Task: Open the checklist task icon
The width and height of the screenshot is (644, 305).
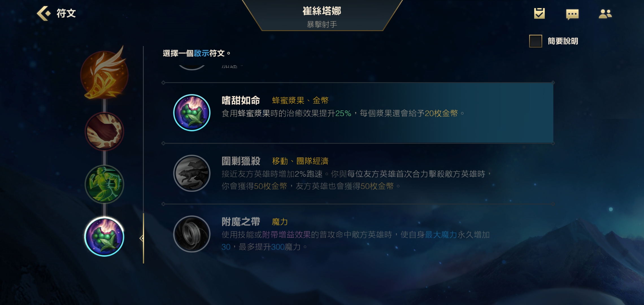Action: (x=539, y=14)
